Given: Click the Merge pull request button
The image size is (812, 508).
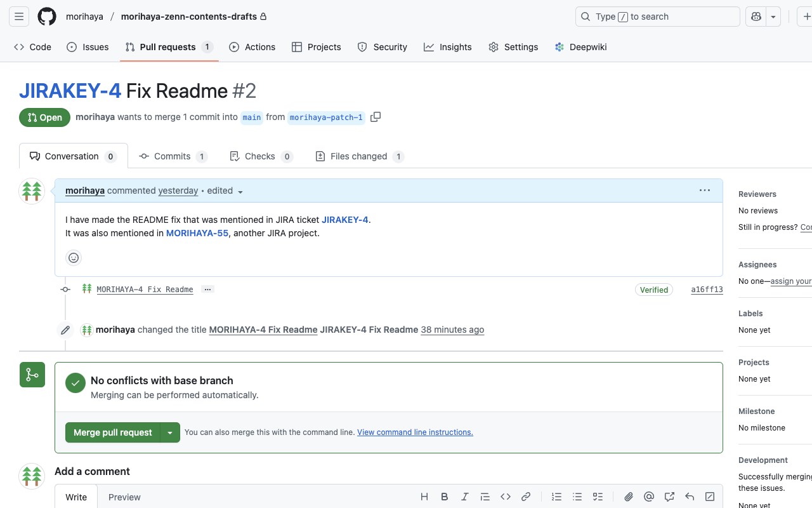Looking at the screenshot, I should (113, 432).
